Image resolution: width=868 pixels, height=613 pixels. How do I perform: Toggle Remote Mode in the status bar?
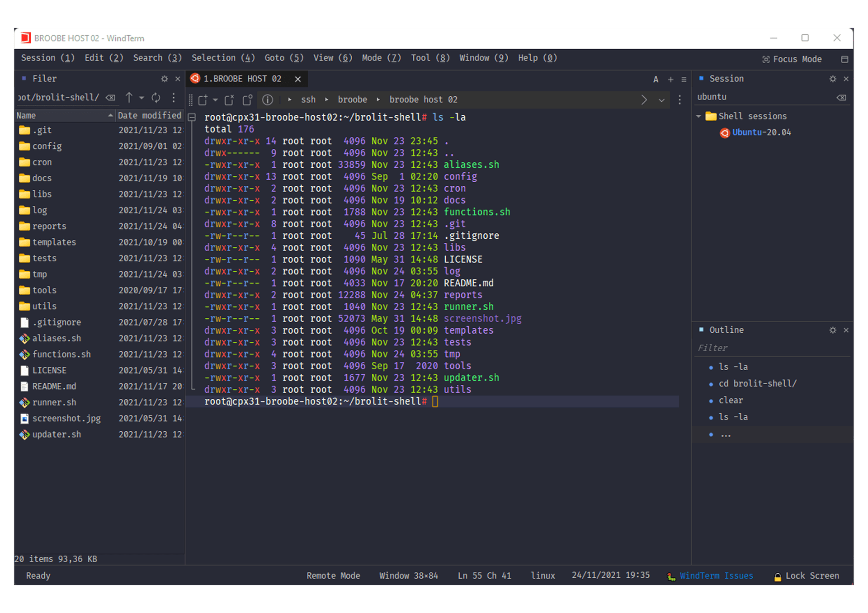pos(333,575)
